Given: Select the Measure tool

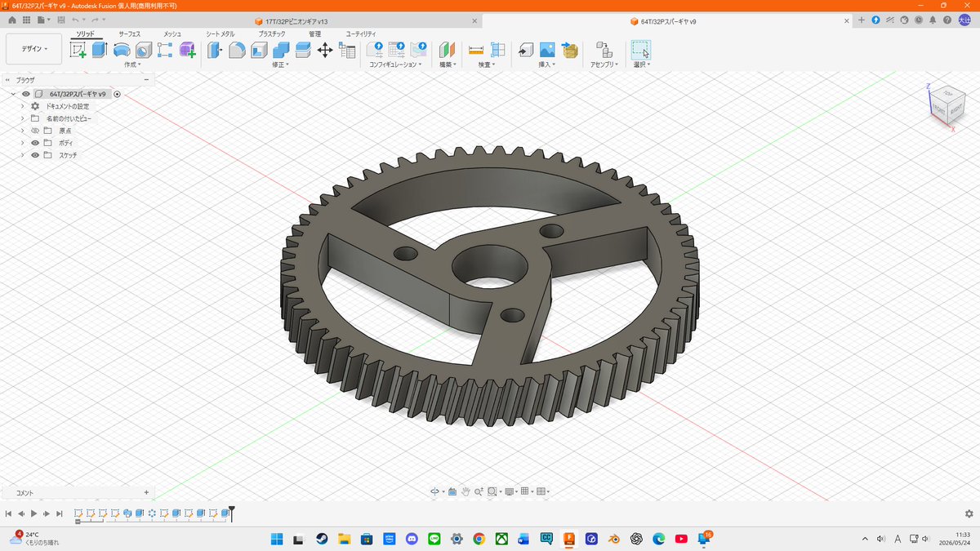Looking at the screenshot, I should (x=476, y=50).
